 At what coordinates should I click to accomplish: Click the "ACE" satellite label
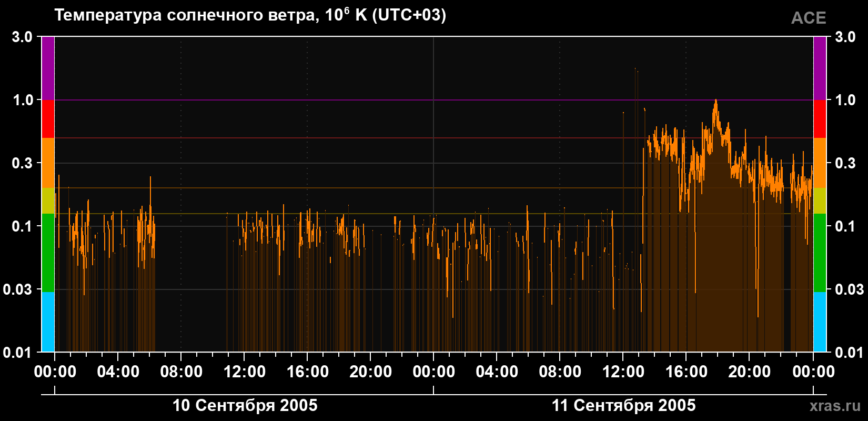click(809, 18)
